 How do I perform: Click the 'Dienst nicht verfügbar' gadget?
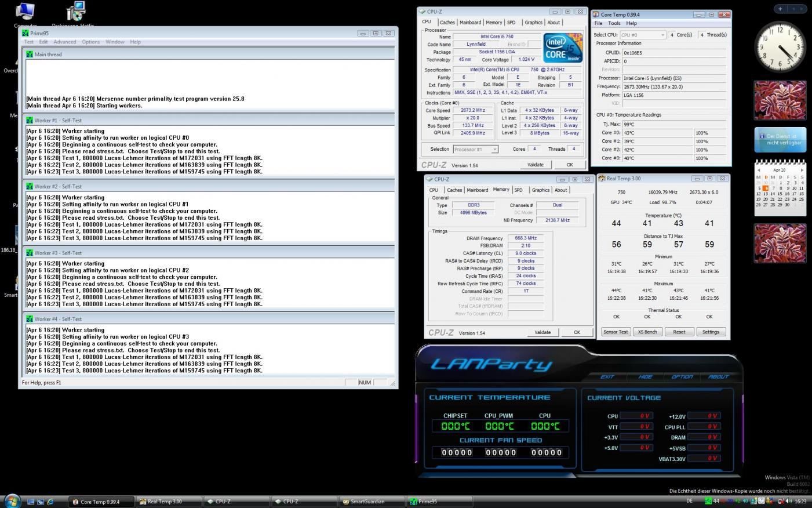point(780,139)
